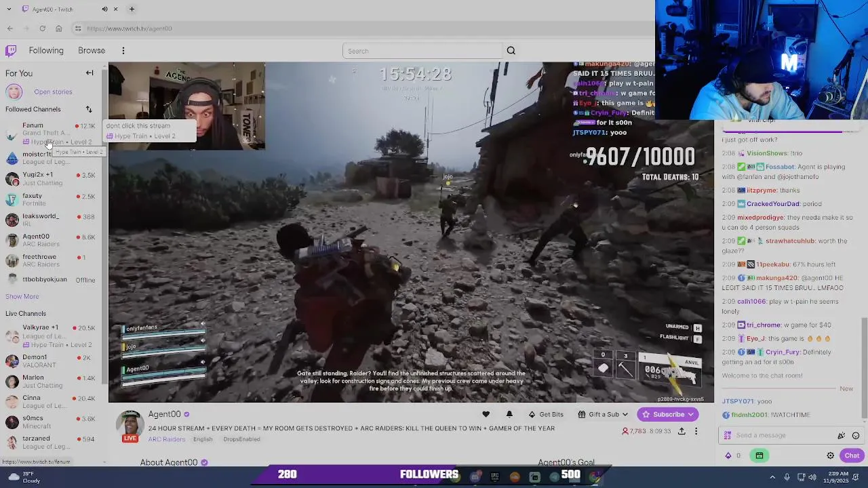Collapse the For You sidebar
The height and width of the screenshot is (488, 868).
[90, 73]
